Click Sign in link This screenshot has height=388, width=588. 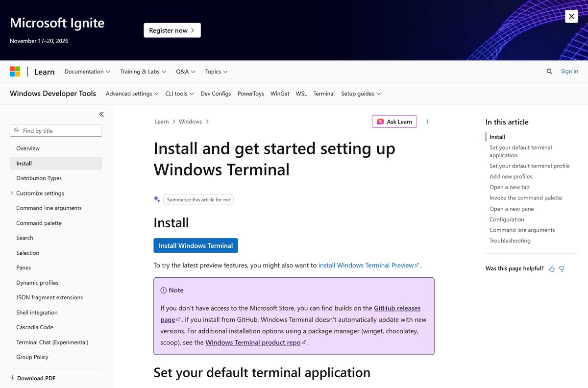tap(569, 71)
